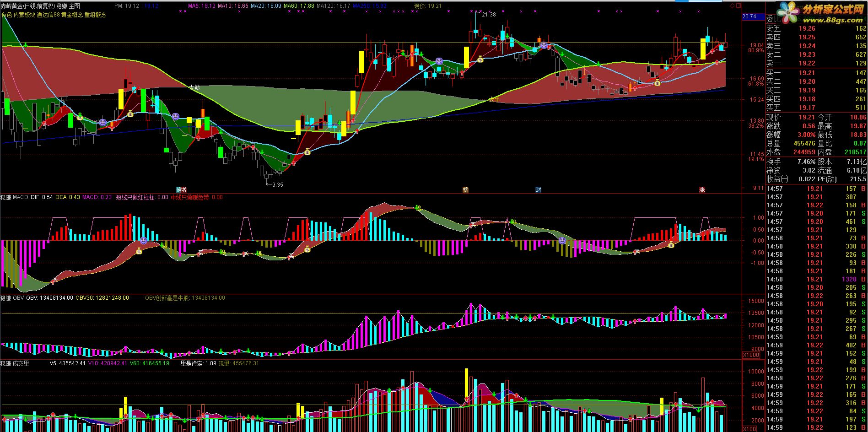
Task: Click the MA250 moving average label
Action: [370, 6]
